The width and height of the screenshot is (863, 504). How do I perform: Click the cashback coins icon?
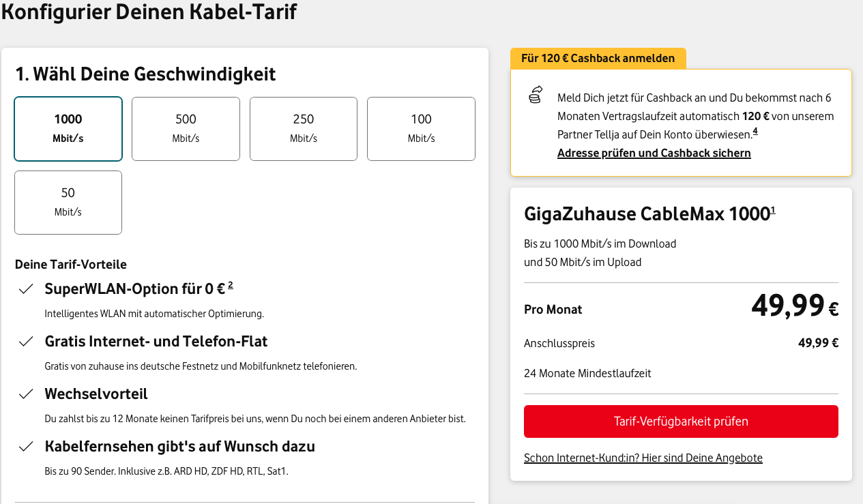536,94
